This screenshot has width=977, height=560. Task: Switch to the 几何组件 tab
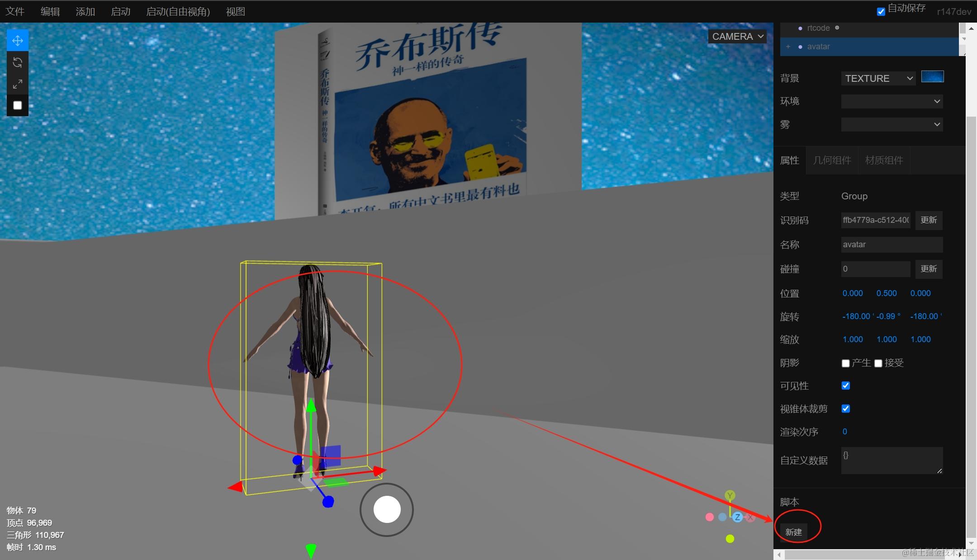coord(832,160)
